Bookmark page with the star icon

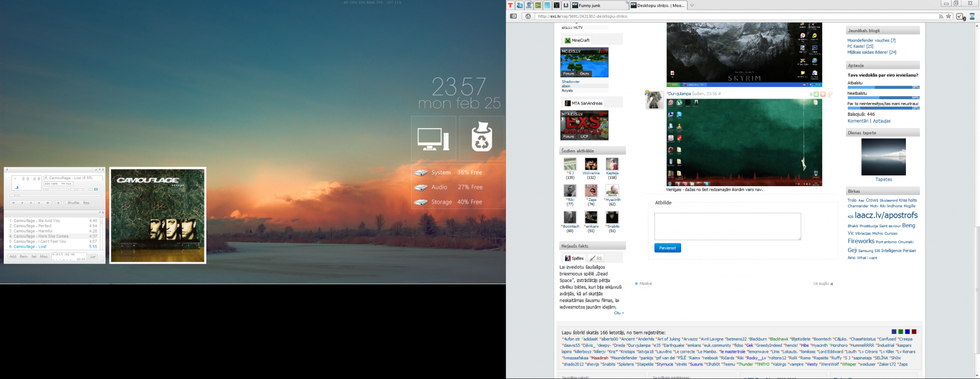[948, 16]
